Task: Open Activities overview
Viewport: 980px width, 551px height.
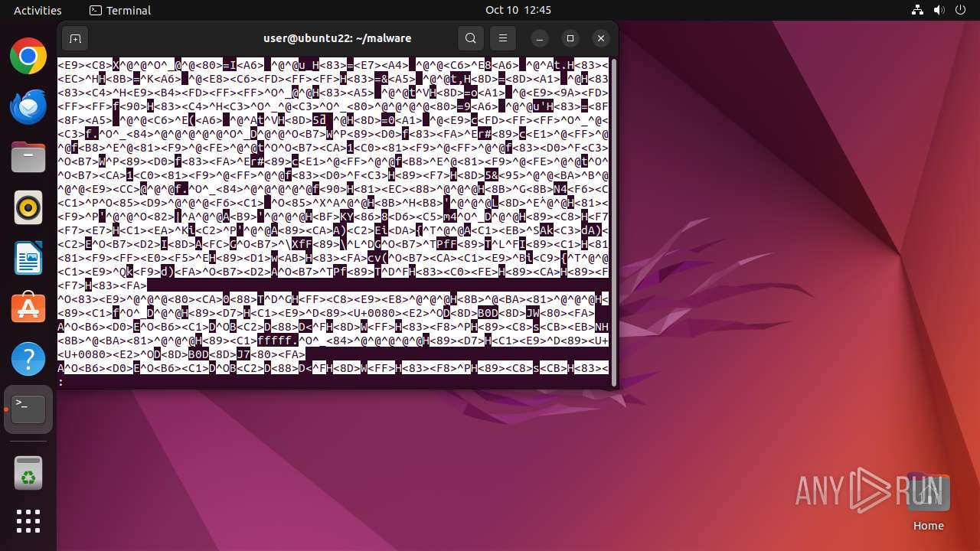Action: tap(38, 10)
